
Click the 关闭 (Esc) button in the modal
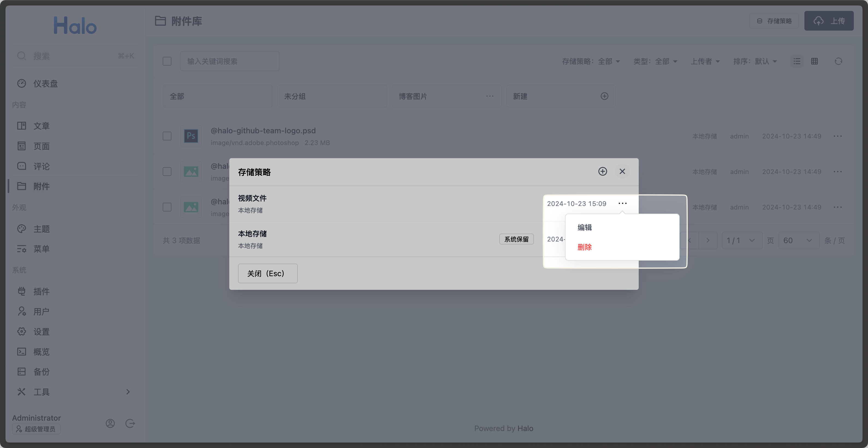[267, 273]
